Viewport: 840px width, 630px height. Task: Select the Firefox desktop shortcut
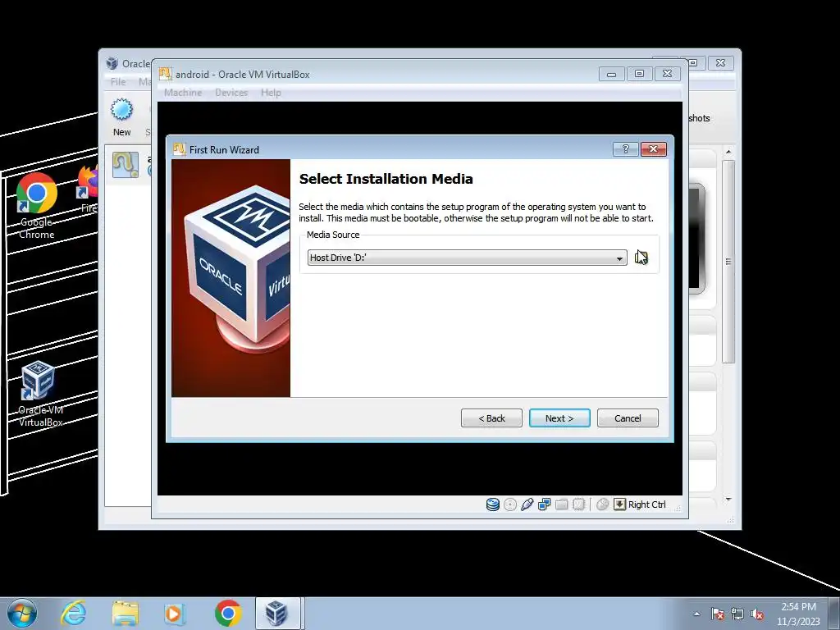[89, 189]
